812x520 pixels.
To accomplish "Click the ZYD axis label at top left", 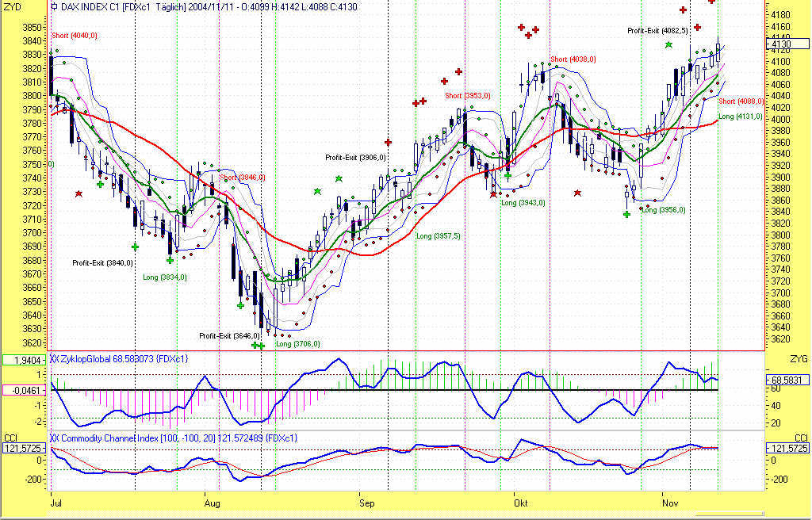I will [13, 6].
